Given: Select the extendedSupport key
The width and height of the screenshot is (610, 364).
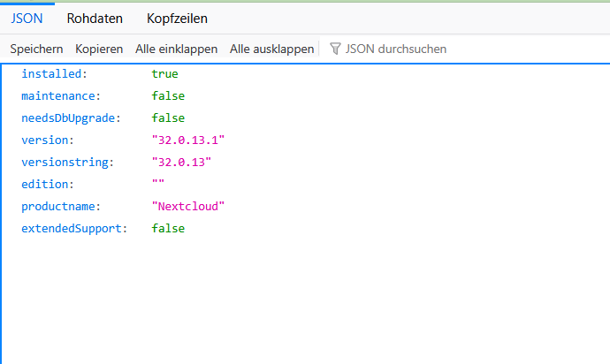Looking at the screenshot, I should tap(74, 228).
